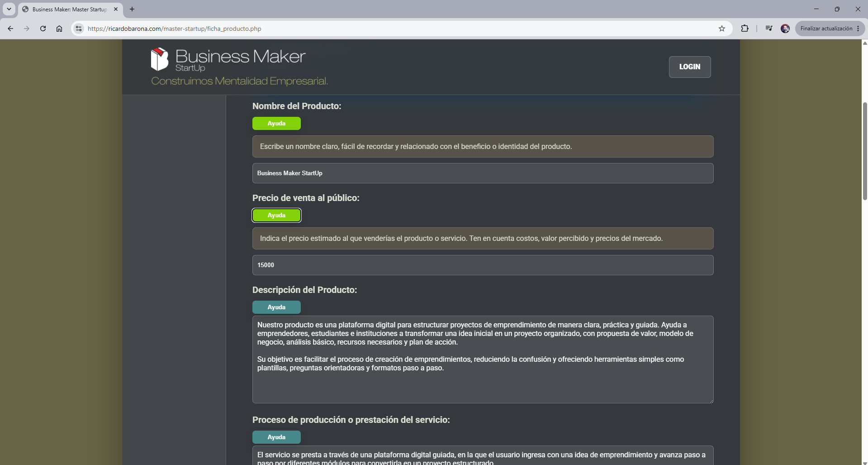The height and width of the screenshot is (465, 868).
Task: Click the price field showing 15000
Action: (483, 265)
